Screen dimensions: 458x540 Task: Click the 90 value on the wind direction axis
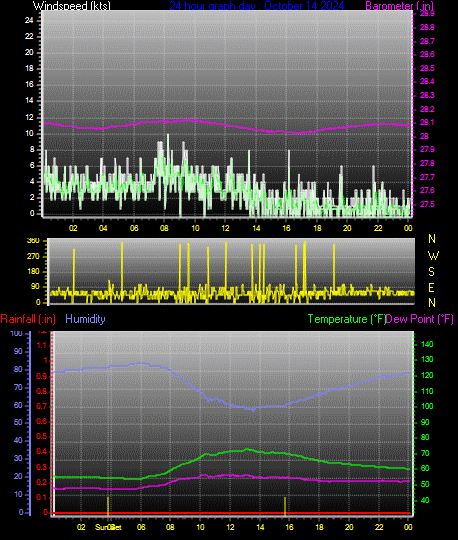pos(35,287)
